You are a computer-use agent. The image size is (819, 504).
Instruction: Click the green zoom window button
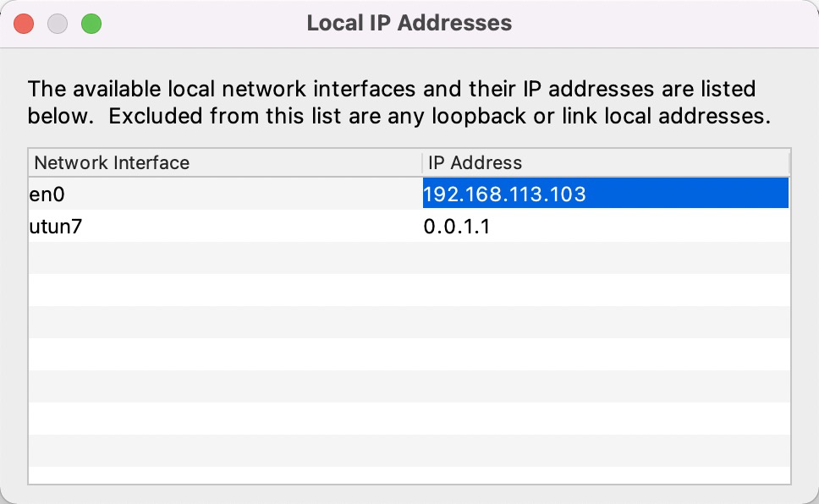click(91, 24)
